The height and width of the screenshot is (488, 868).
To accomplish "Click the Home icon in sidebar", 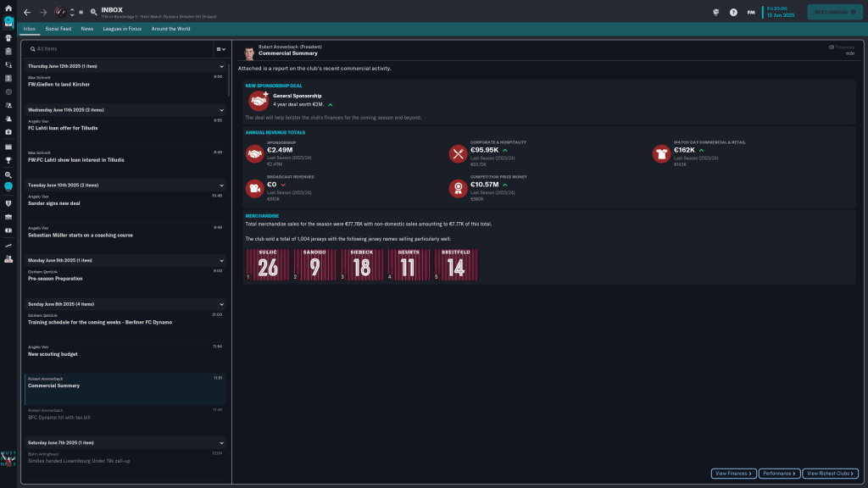I will 8,8.
